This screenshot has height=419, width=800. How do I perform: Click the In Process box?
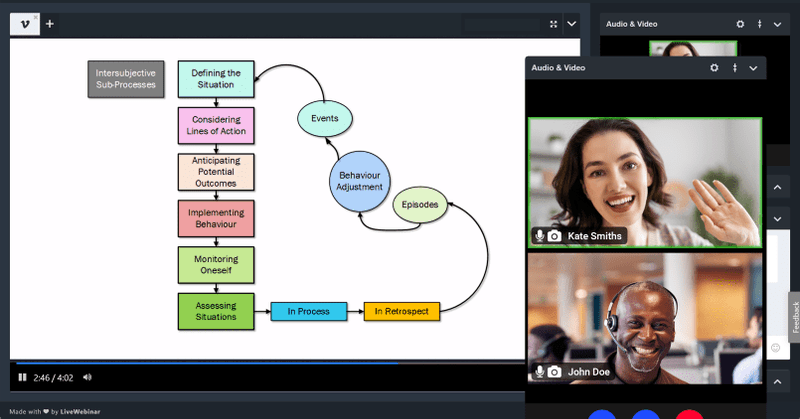309,311
